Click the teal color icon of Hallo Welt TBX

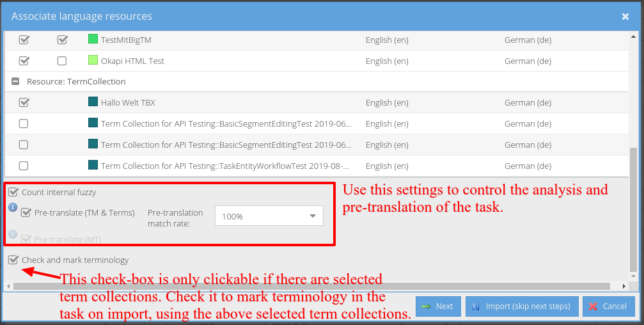click(93, 102)
